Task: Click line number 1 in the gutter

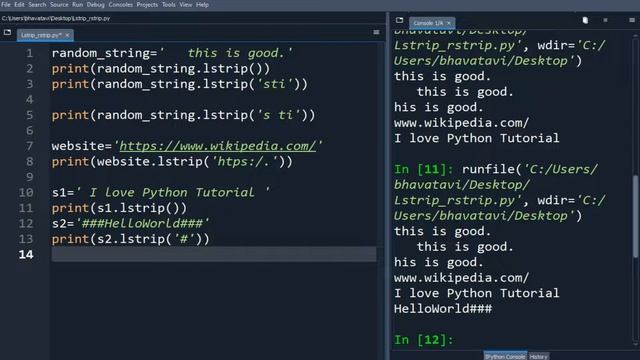Action: click(x=29, y=53)
